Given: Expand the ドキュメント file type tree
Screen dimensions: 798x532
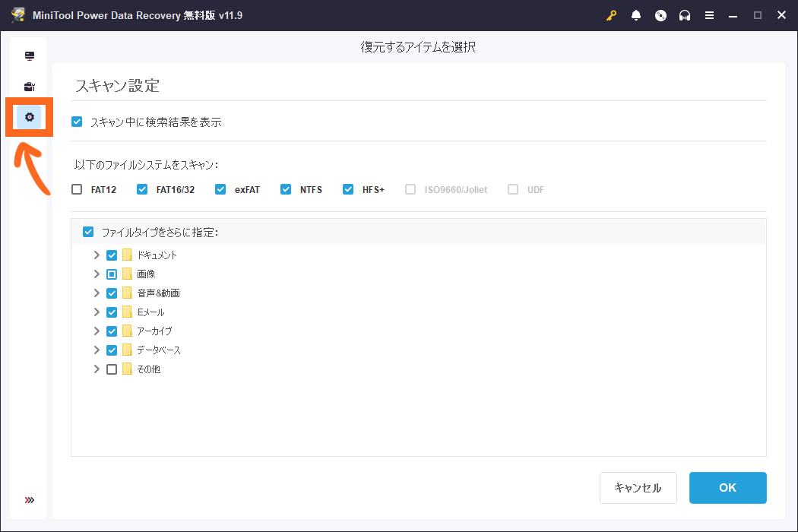Looking at the screenshot, I should [x=97, y=255].
